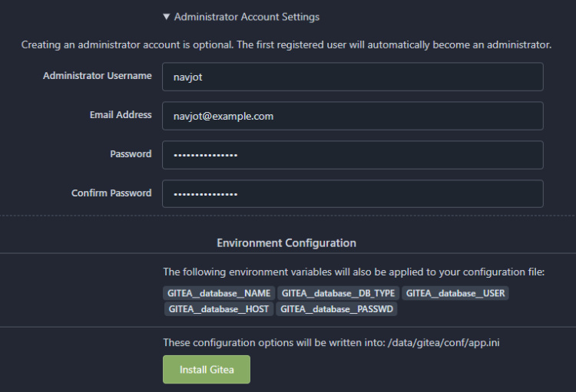Select the Password input field
576x392 pixels.
click(353, 155)
